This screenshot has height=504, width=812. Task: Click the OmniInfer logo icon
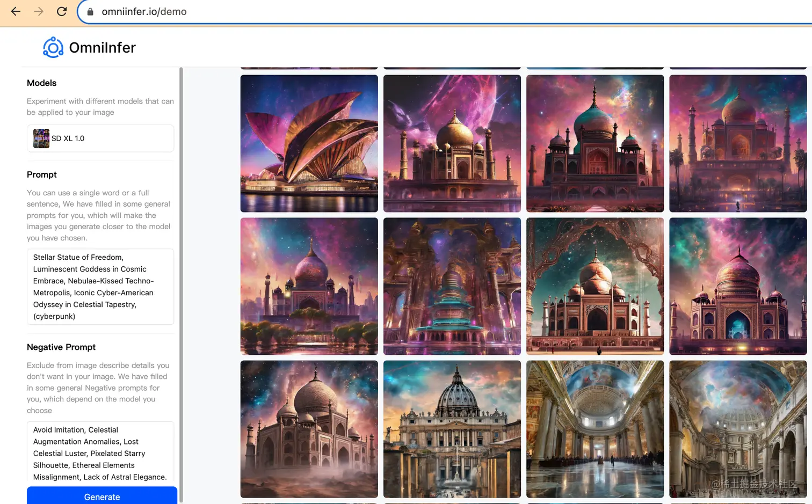53,47
